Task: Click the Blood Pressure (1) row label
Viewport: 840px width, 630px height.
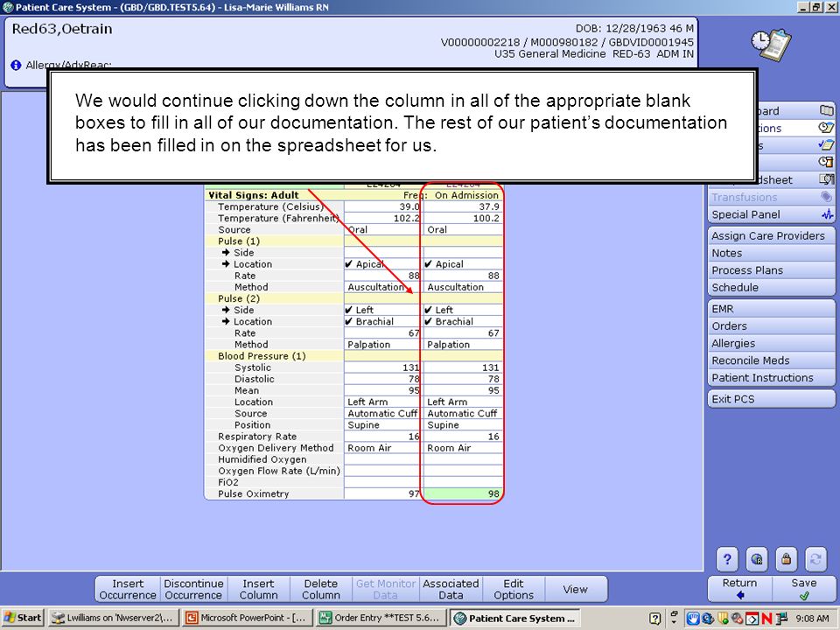Action: click(x=262, y=356)
